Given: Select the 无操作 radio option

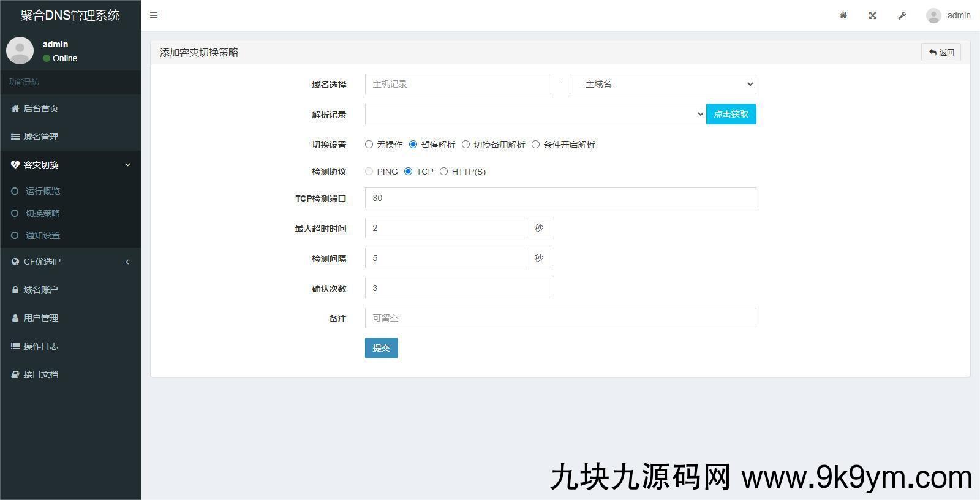Looking at the screenshot, I should [x=369, y=145].
